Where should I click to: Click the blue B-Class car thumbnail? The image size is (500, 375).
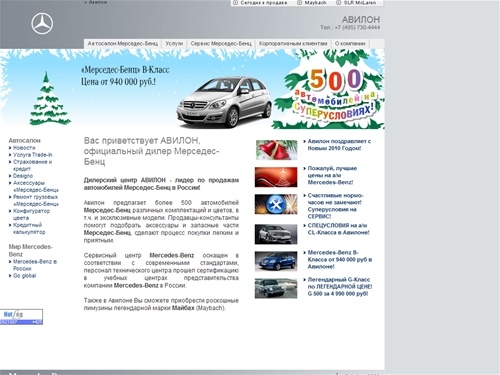pyautogui.click(x=276, y=261)
